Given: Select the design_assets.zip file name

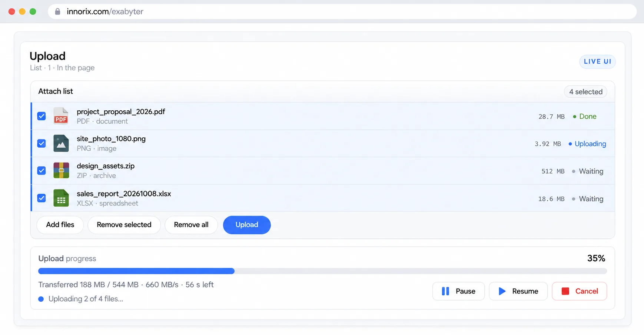Looking at the screenshot, I should 106,166.
